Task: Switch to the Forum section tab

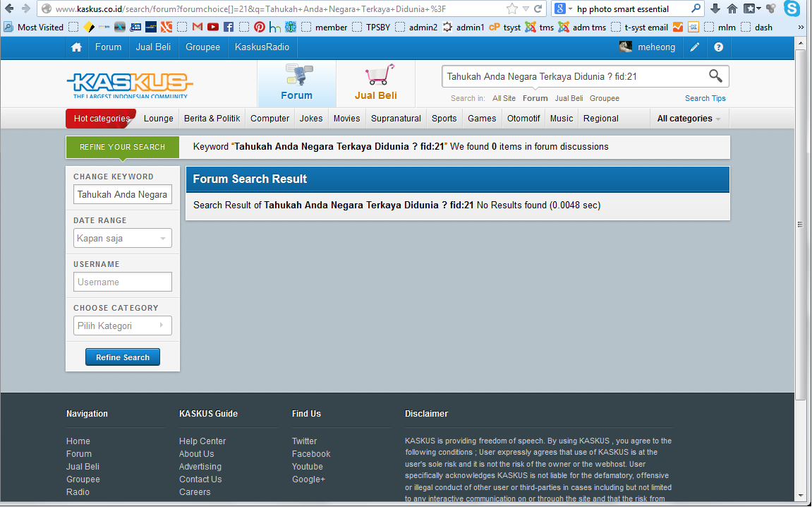Action: [x=297, y=83]
